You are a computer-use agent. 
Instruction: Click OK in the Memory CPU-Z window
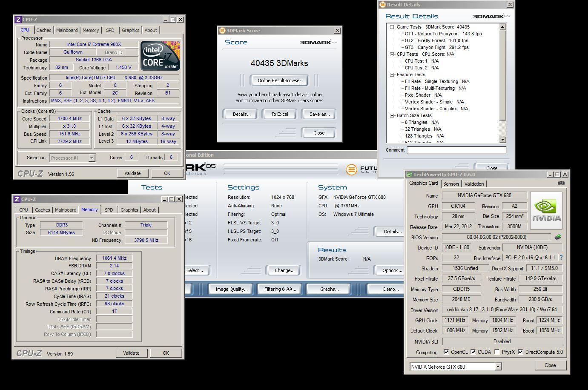[166, 353]
